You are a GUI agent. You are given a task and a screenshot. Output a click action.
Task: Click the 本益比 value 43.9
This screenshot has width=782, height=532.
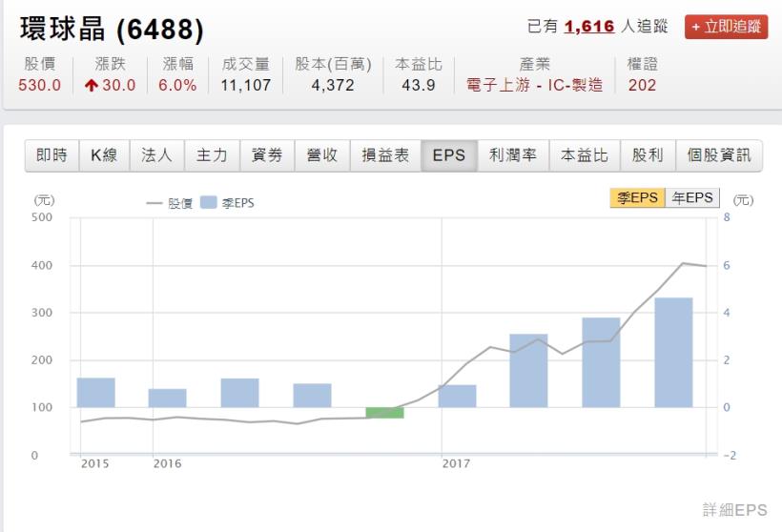click(419, 85)
